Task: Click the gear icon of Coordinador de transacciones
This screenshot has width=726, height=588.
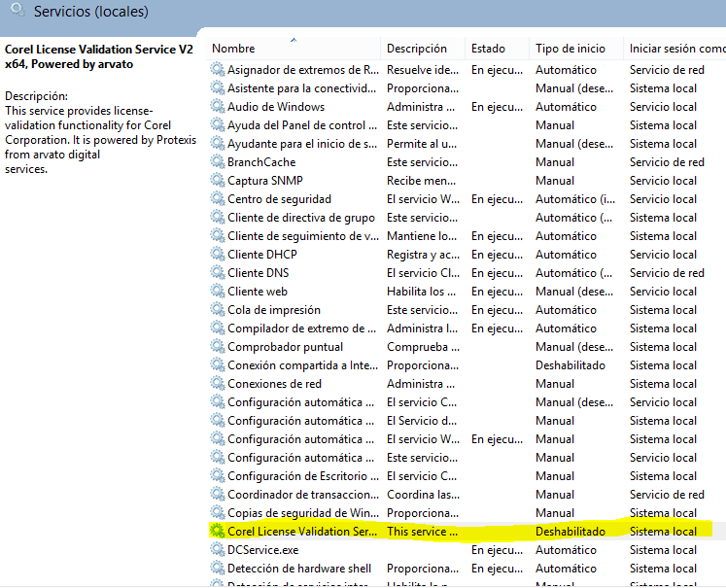Action: click(x=217, y=495)
